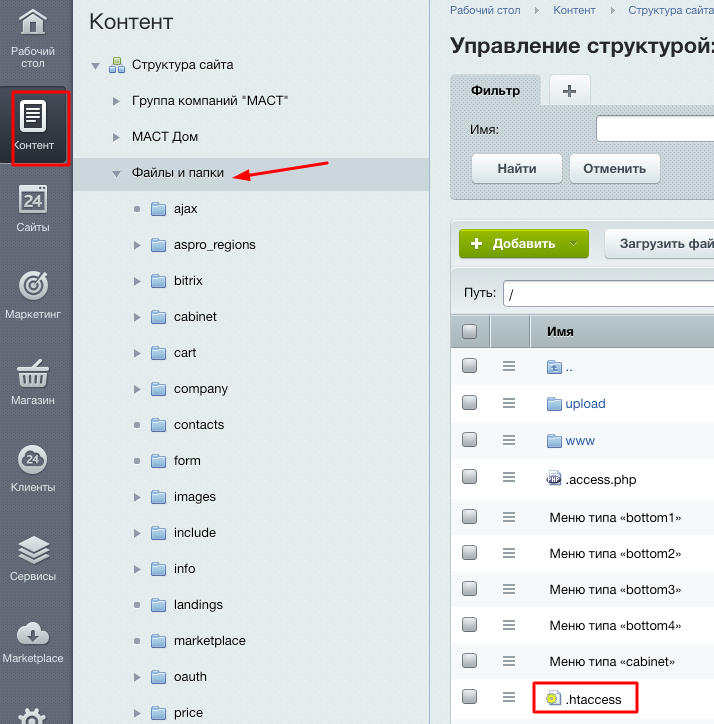Focus the Путь path input field
Viewport: 714px width, 724px height.
(x=609, y=293)
